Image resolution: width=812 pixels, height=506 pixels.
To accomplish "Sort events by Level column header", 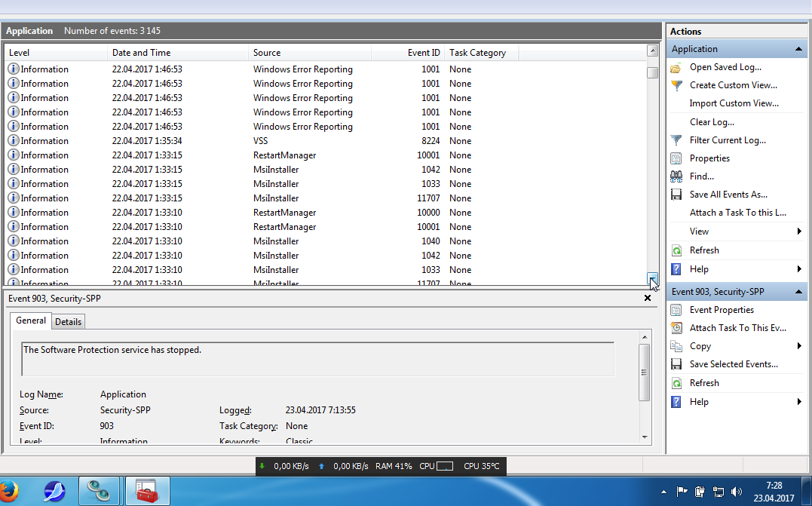I will 56,53.
